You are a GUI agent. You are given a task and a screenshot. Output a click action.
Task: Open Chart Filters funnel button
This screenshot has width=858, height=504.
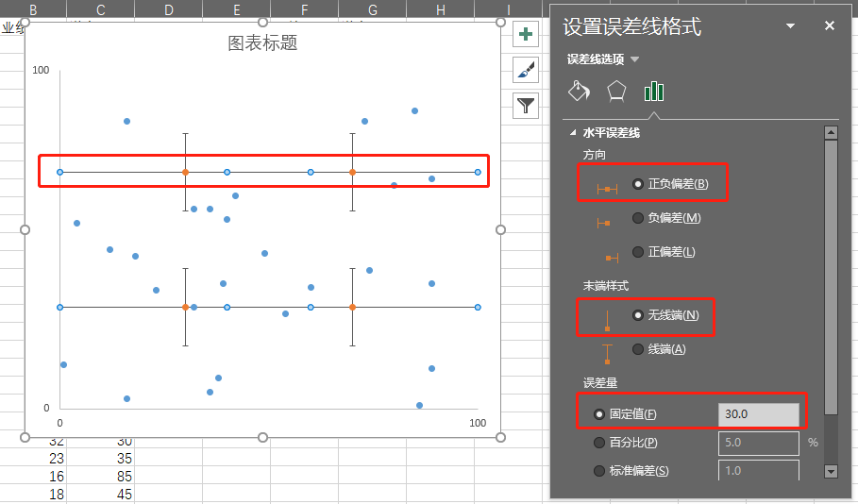pyautogui.click(x=526, y=106)
